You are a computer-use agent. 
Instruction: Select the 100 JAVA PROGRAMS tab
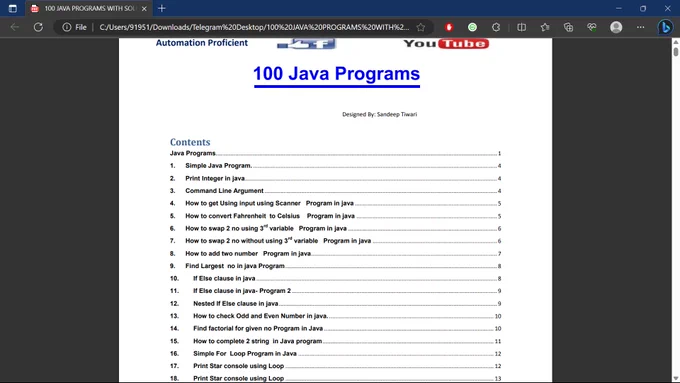89,8
